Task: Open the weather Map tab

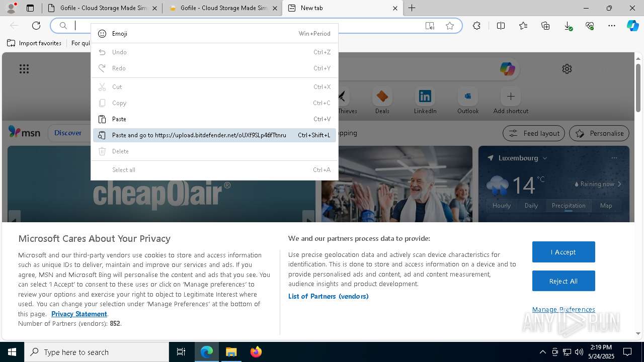Action: [x=606, y=206]
